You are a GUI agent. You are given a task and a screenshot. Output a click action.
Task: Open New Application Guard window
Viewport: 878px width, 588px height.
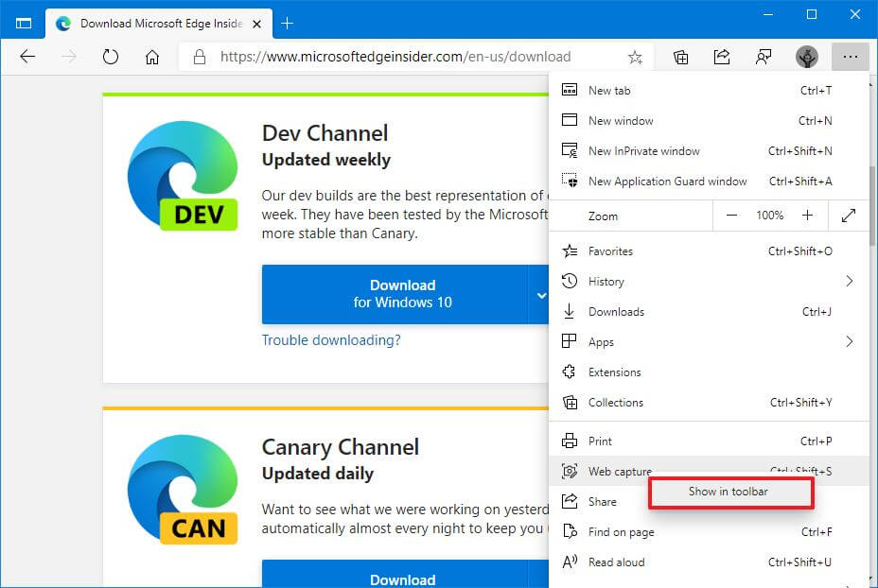tap(709, 181)
